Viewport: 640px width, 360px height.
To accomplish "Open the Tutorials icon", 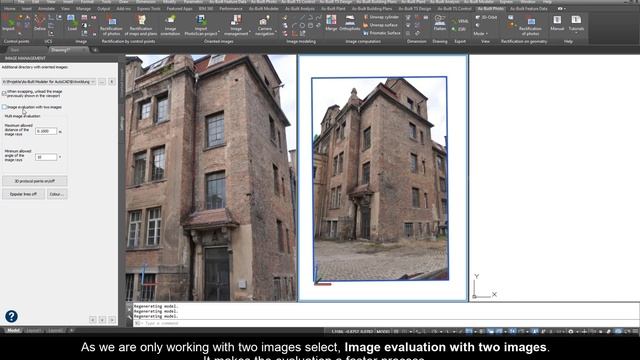I will (576, 23).
